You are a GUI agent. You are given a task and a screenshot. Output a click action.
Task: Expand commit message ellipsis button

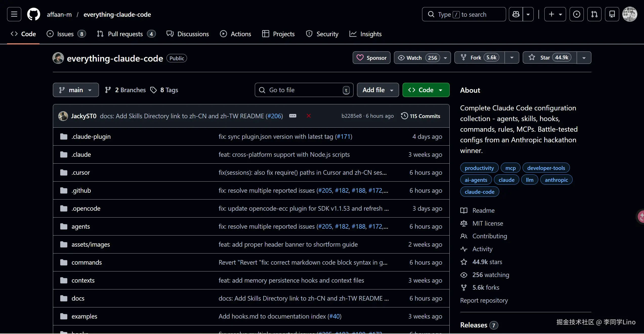(x=293, y=116)
